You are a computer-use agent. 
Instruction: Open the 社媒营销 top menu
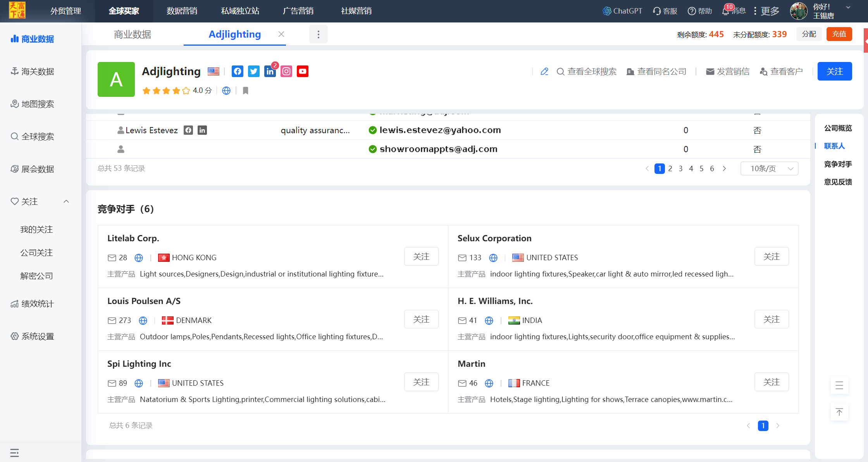click(x=356, y=11)
